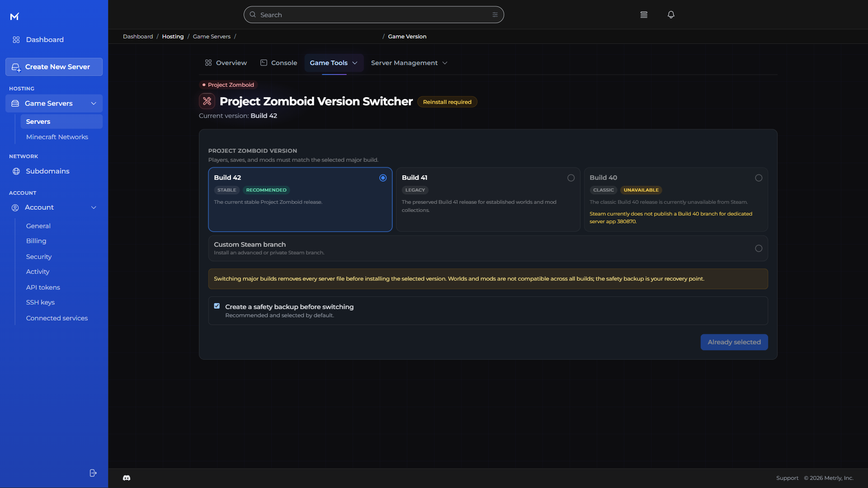This screenshot has height=488, width=868.
Task: Open the Security account page
Action: [39, 257]
